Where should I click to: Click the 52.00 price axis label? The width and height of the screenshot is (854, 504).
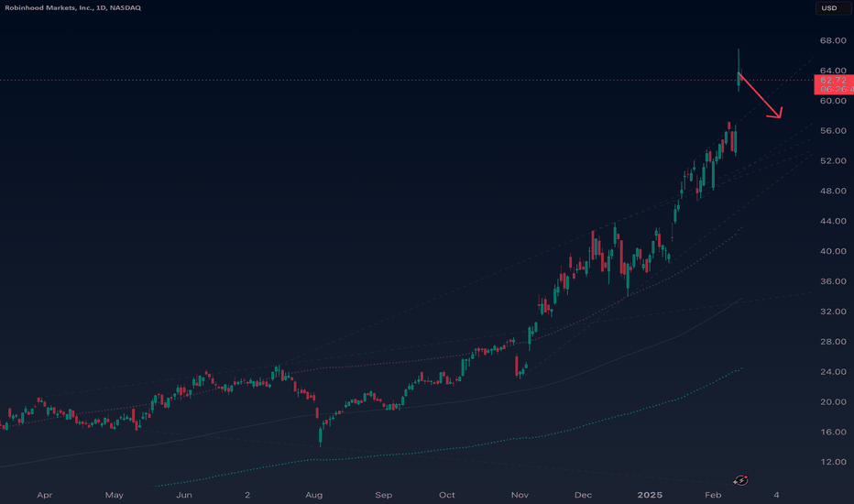click(x=833, y=160)
